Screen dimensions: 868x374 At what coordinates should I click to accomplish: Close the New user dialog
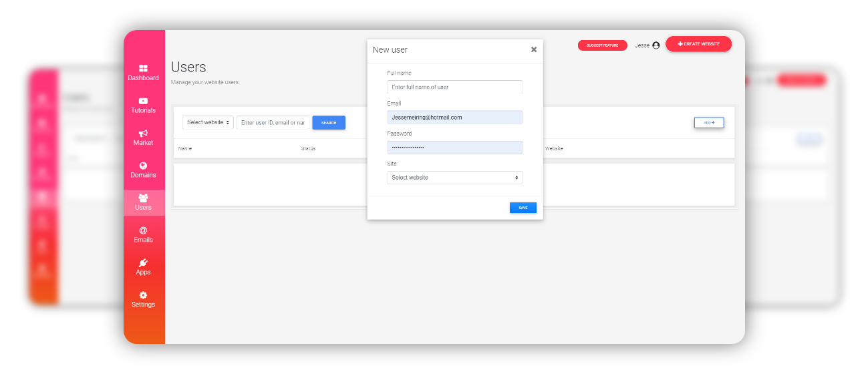coord(534,49)
